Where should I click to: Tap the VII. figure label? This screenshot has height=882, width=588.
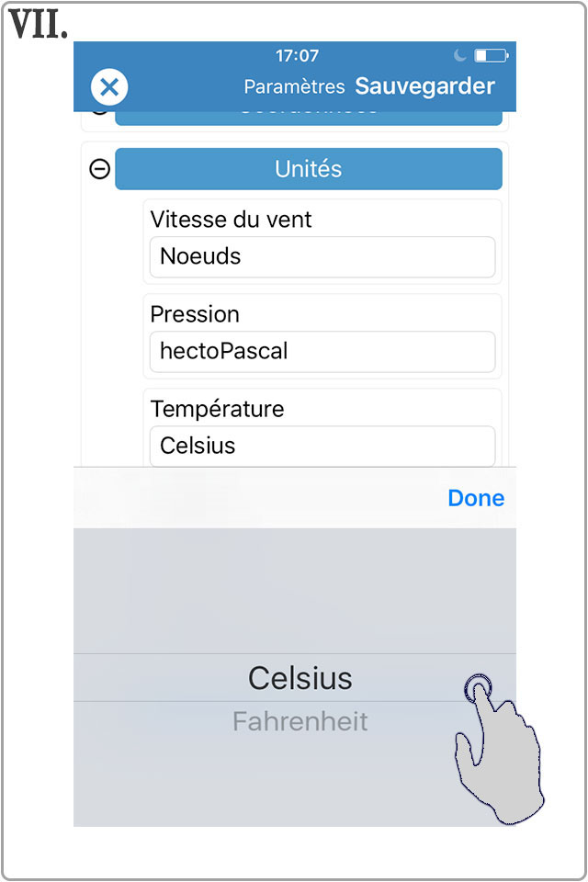coord(38,26)
